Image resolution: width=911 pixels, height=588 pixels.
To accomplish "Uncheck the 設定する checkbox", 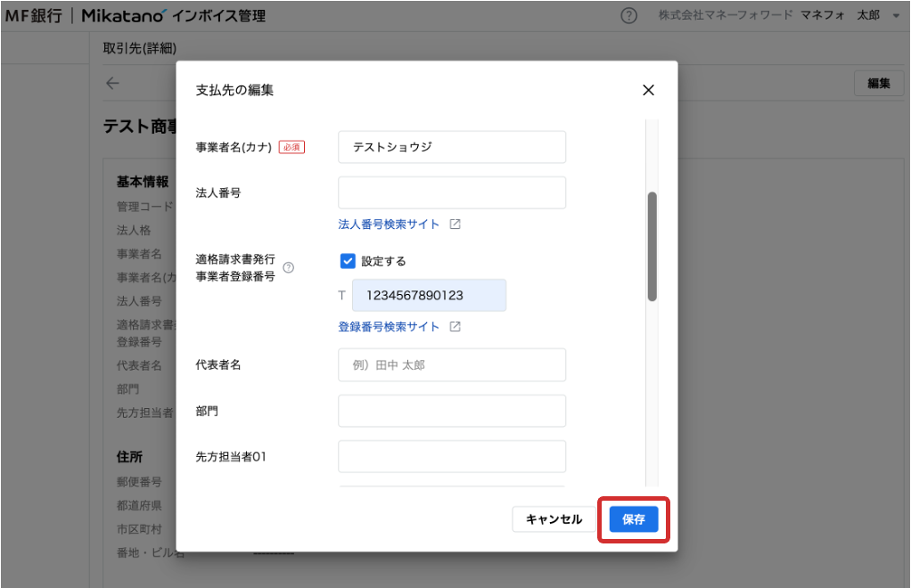I will tap(348, 261).
